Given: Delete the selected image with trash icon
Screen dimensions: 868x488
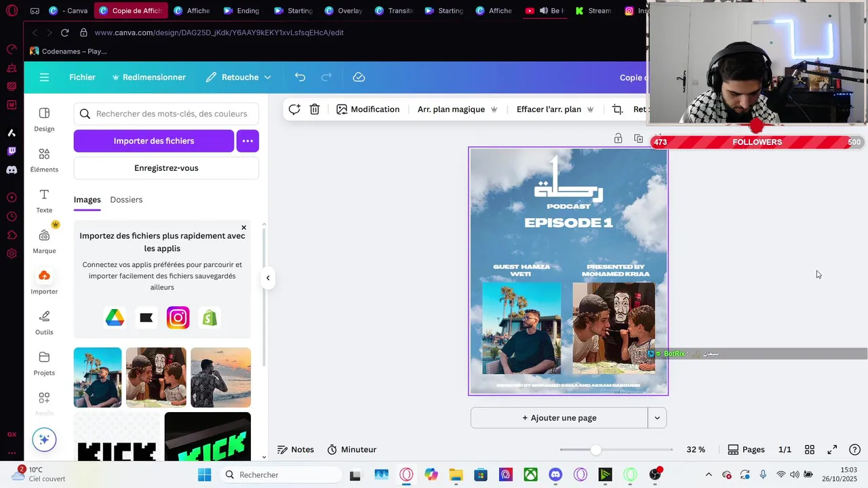Looking at the screenshot, I should coord(315,109).
